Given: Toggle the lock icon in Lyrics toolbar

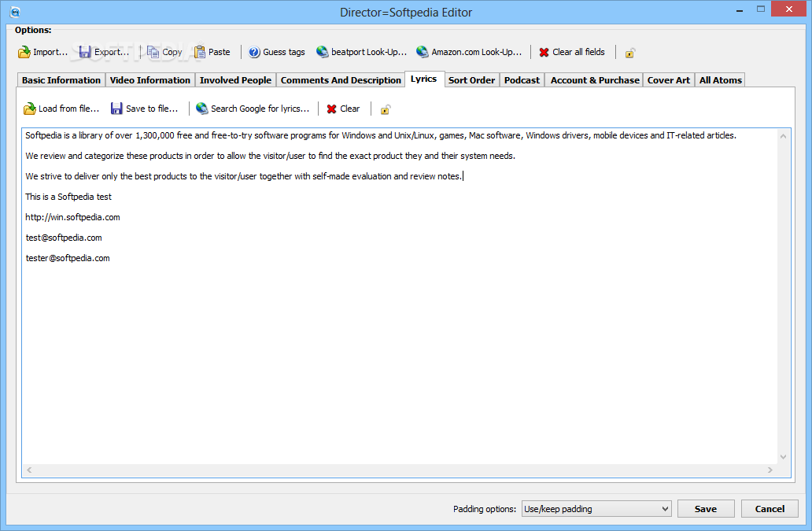Looking at the screenshot, I should pyautogui.click(x=386, y=109).
